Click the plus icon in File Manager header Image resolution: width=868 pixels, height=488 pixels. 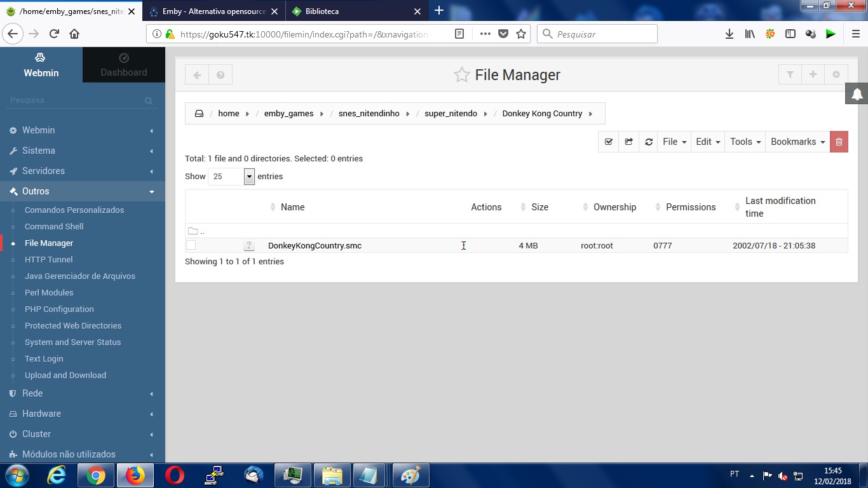tap(813, 75)
